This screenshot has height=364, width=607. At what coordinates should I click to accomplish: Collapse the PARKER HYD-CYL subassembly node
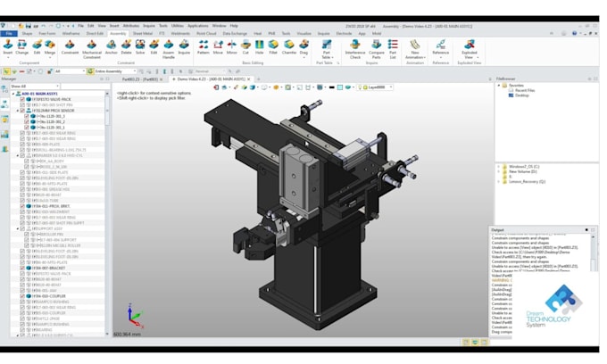pyautogui.click(x=18, y=155)
